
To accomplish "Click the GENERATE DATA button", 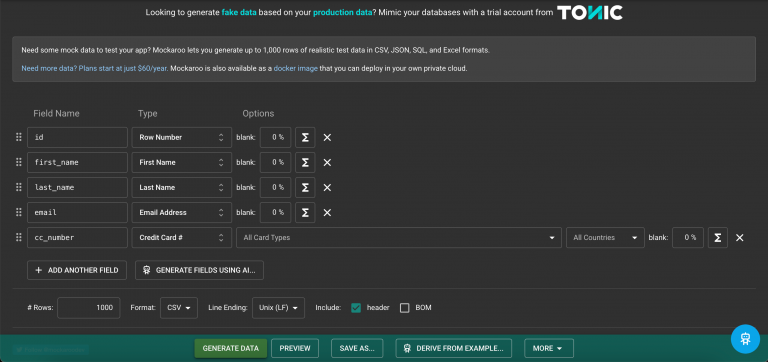I will (231, 348).
